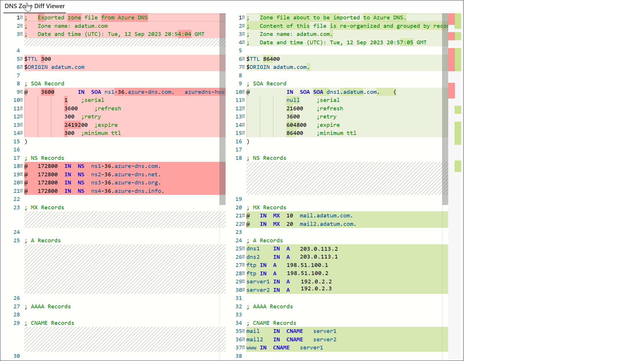Viewport: 644px width, 361px height.
Task: Select the red diff marker at line 9
Action: [x=452, y=92]
